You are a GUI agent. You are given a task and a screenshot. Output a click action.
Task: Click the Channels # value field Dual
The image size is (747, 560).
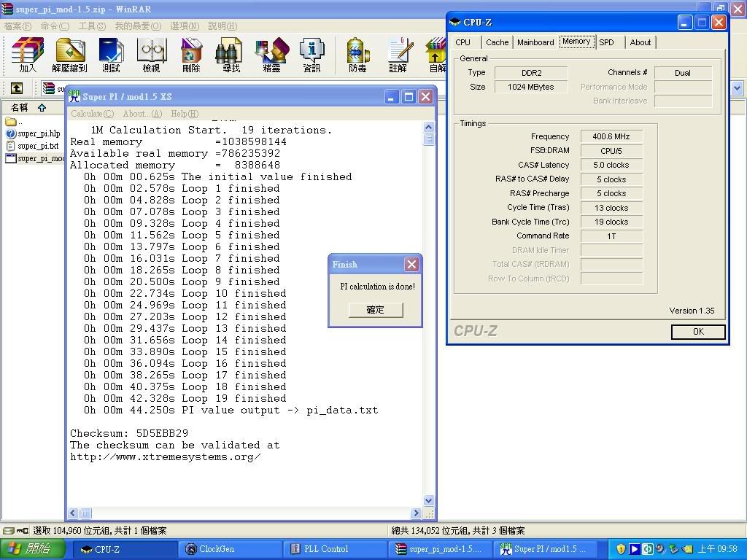(683, 73)
